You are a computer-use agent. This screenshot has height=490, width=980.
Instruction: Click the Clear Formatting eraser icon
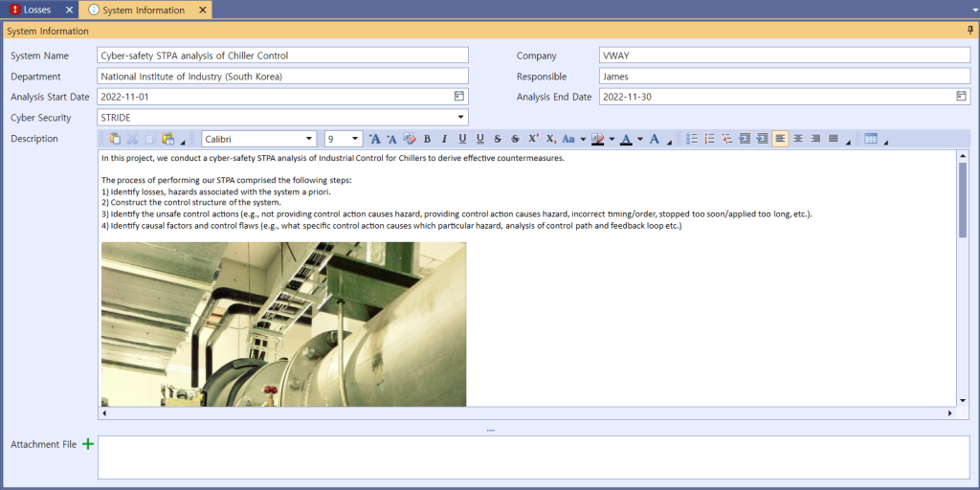410,139
